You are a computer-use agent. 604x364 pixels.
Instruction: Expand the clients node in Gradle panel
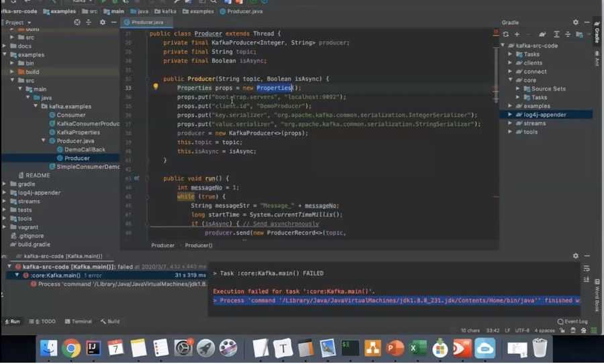pos(510,63)
